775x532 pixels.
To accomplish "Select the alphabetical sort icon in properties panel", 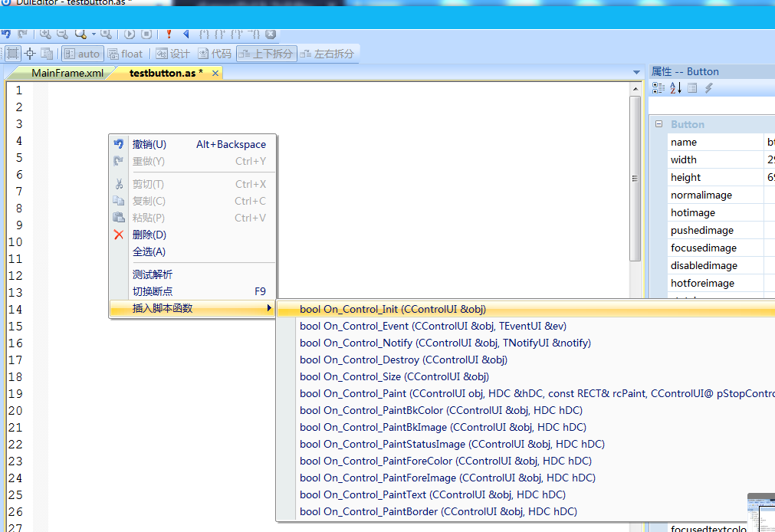I will point(675,87).
